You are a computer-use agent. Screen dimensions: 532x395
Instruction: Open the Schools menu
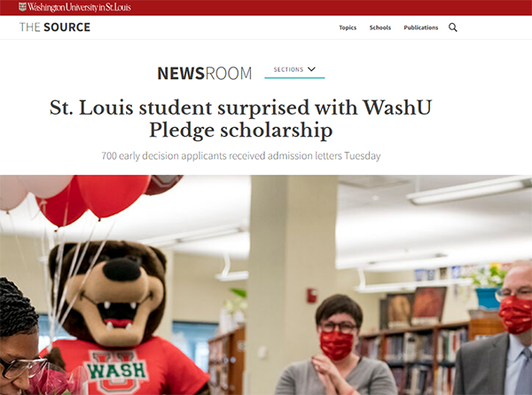pyautogui.click(x=380, y=28)
